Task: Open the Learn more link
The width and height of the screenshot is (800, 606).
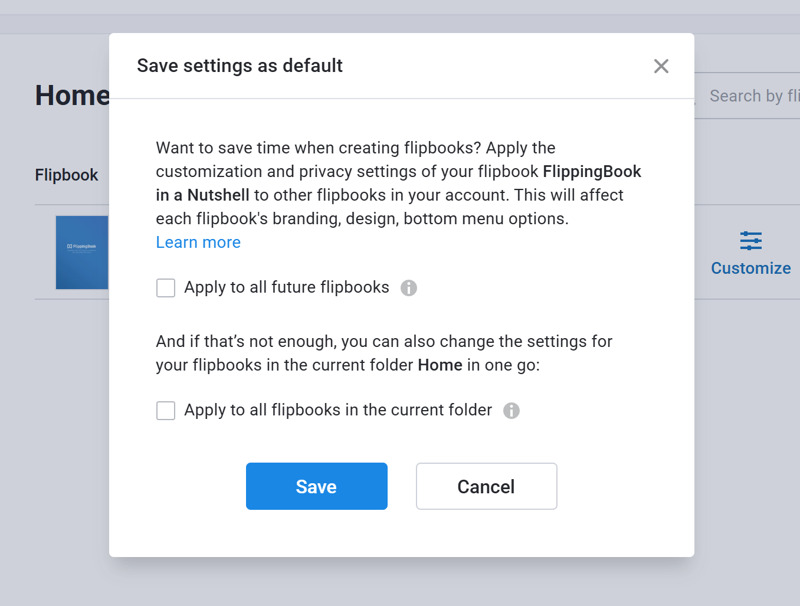Action: coord(198,242)
